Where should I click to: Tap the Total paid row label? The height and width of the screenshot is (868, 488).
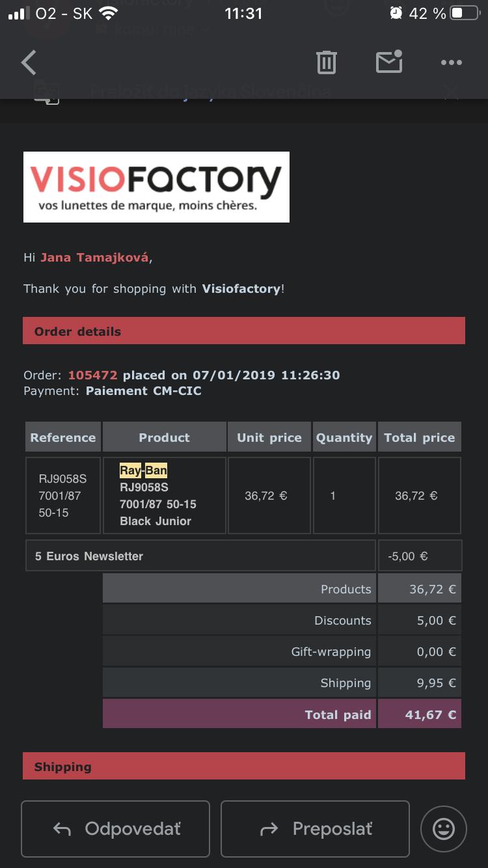point(338,714)
